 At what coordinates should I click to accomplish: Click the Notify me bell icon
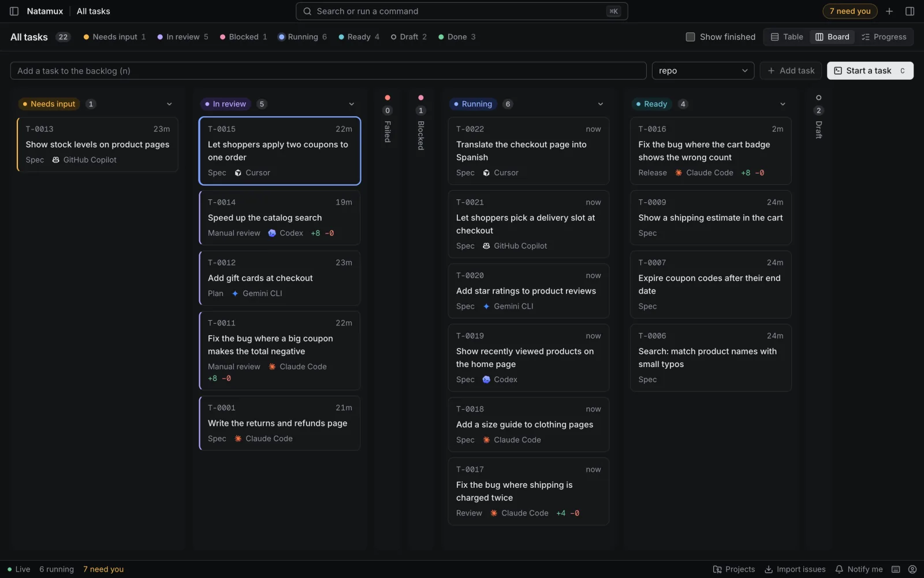click(x=839, y=569)
